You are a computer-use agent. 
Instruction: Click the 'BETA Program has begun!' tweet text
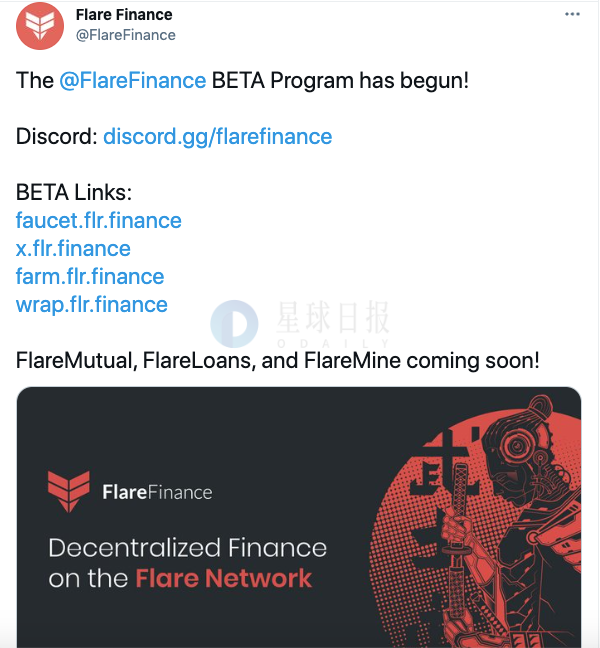click(340, 80)
